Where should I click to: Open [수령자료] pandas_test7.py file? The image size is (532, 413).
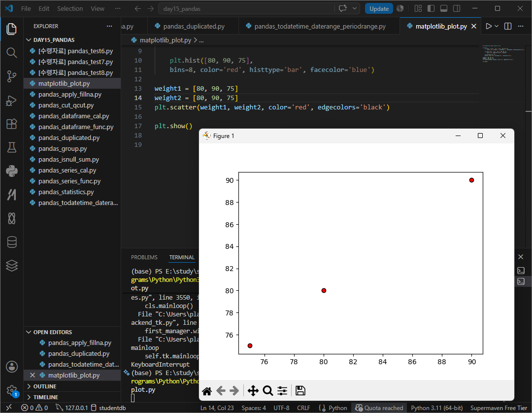coord(72,62)
